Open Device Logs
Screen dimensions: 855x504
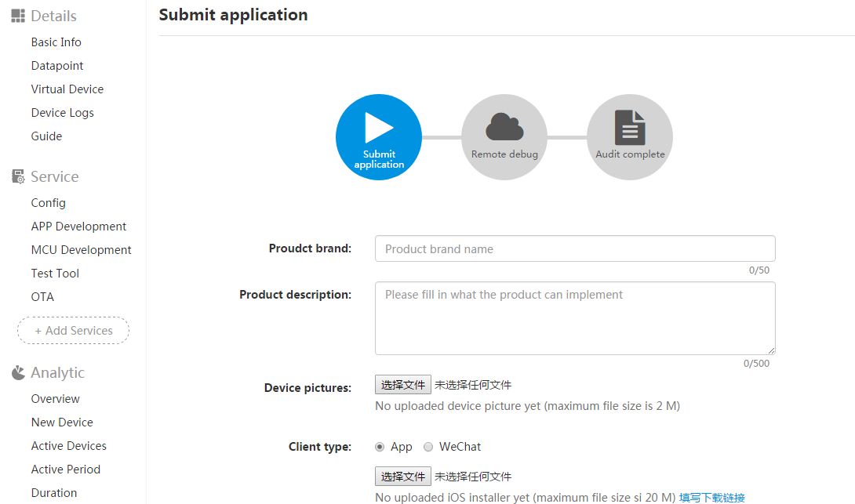(62, 112)
